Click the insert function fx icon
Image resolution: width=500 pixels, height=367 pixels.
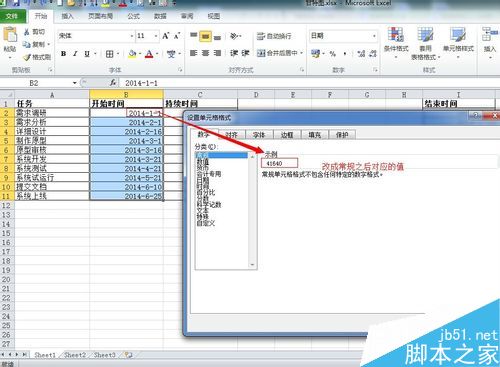click(113, 83)
